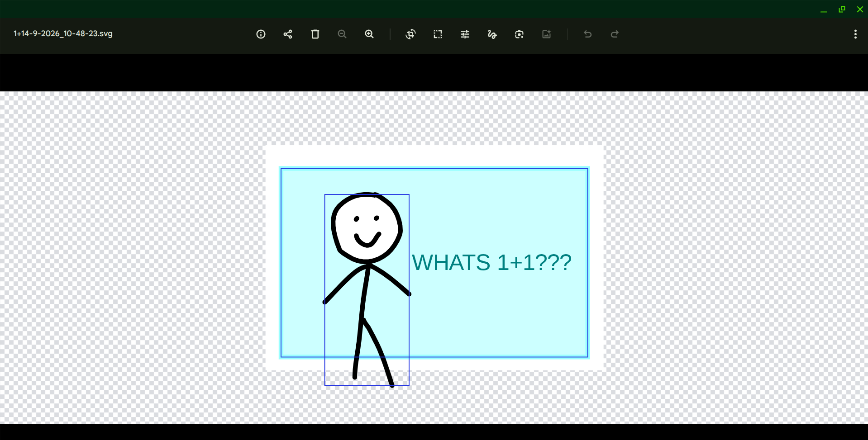
Task: Undo the last edit
Action: (587, 34)
